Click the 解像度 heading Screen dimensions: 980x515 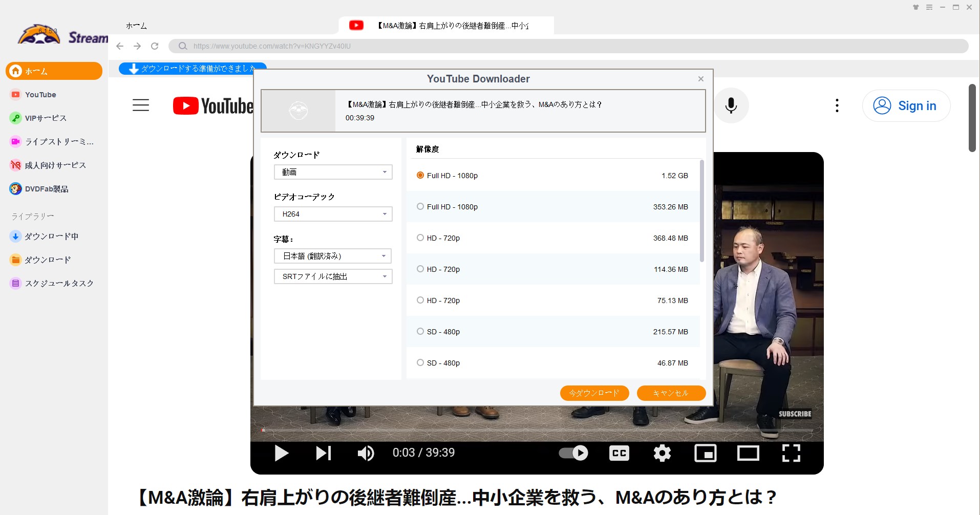[x=428, y=149]
